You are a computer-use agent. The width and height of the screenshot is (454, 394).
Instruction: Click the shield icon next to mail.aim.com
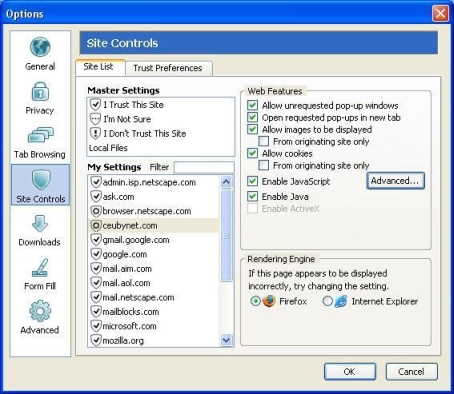pyautogui.click(x=96, y=269)
